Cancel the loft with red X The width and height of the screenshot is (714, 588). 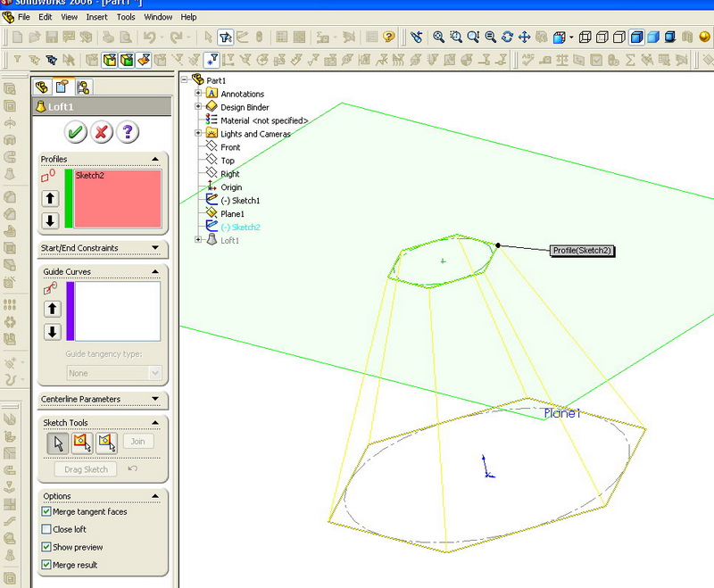pos(102,133)
